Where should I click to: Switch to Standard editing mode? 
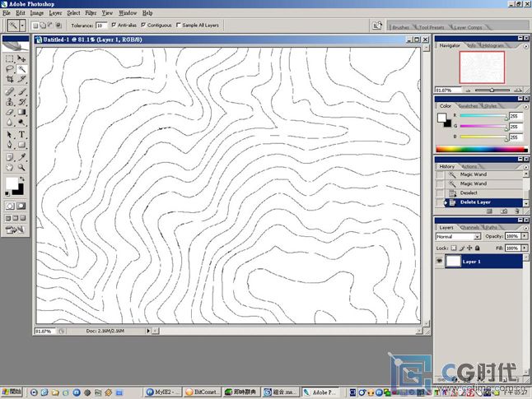[10, 206]
